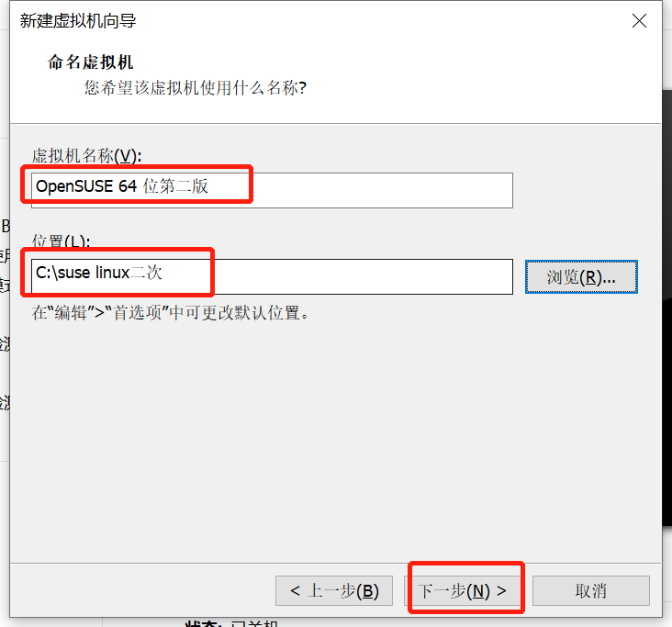
Task: Close the 新建虚拟机向导 dialog with the X
Action: coord(641,20)
